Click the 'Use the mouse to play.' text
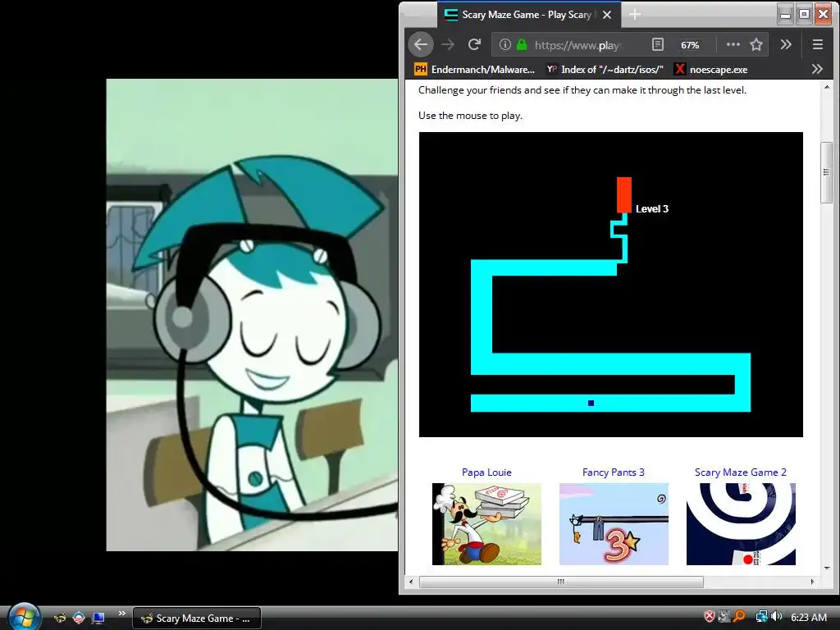The width and height of the screenshot is (840, 630). pos(470,115)
